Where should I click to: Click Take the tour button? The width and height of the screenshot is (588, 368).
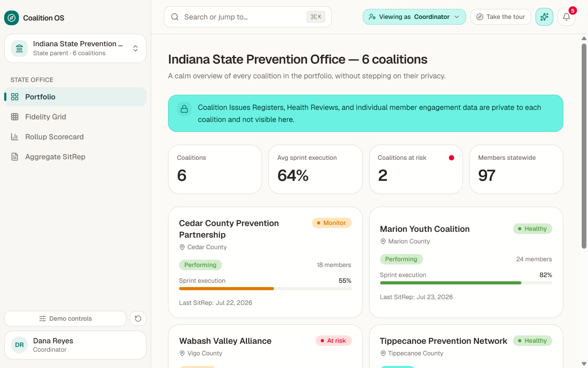(501, 17)
